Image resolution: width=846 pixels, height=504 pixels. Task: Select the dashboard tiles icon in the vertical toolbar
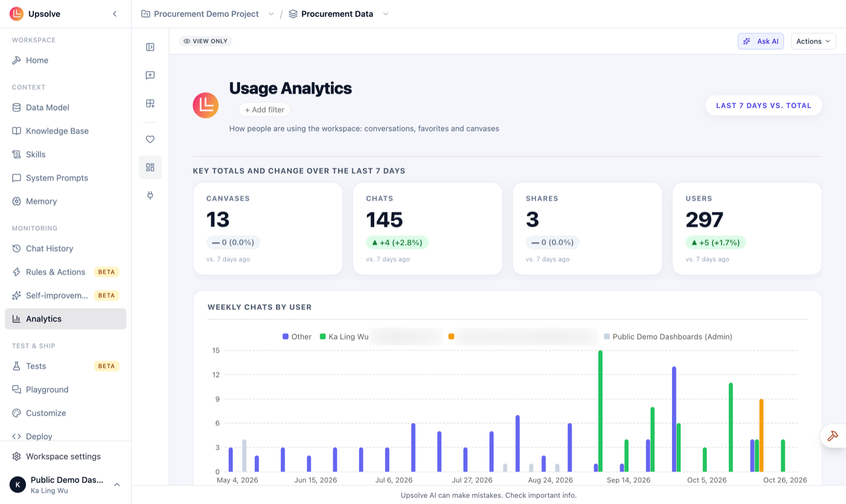[x=150, y=167]
